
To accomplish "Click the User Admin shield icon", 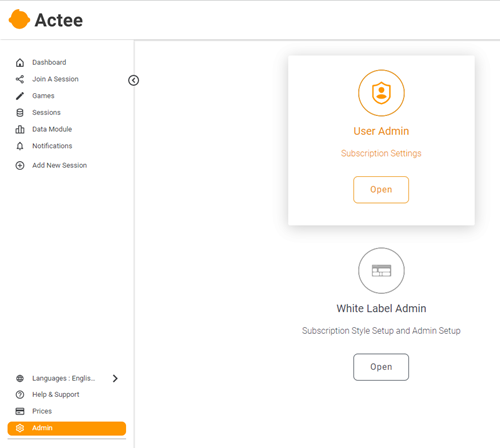I will click(381, 93).
